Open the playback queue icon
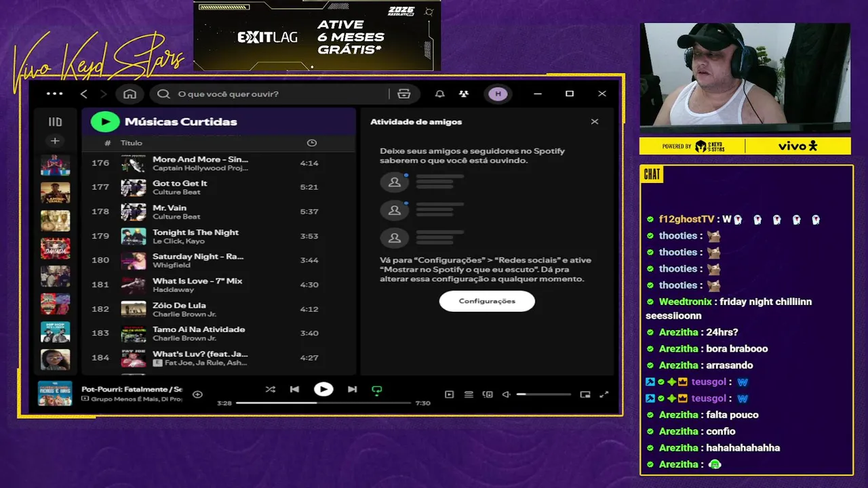The height and width of the screenshot is (488, 868). point(468,394)
